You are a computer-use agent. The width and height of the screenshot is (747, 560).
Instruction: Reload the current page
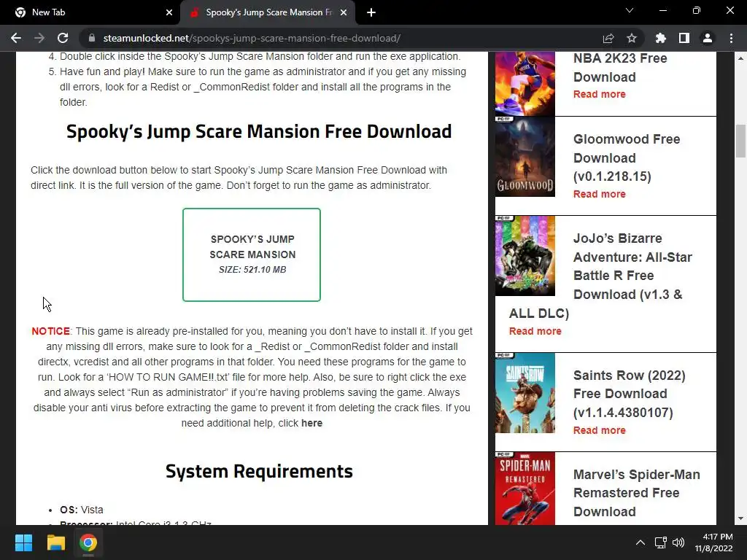63,38
